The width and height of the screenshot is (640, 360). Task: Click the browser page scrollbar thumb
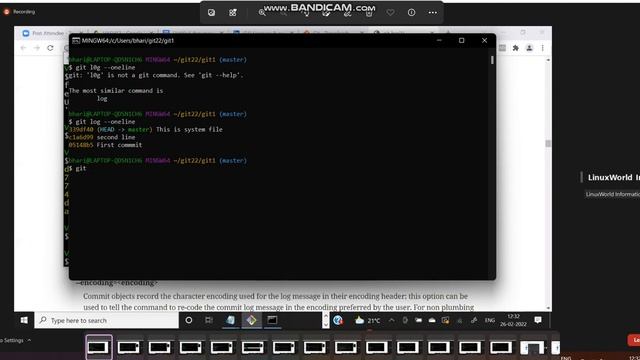click(548, 144)
